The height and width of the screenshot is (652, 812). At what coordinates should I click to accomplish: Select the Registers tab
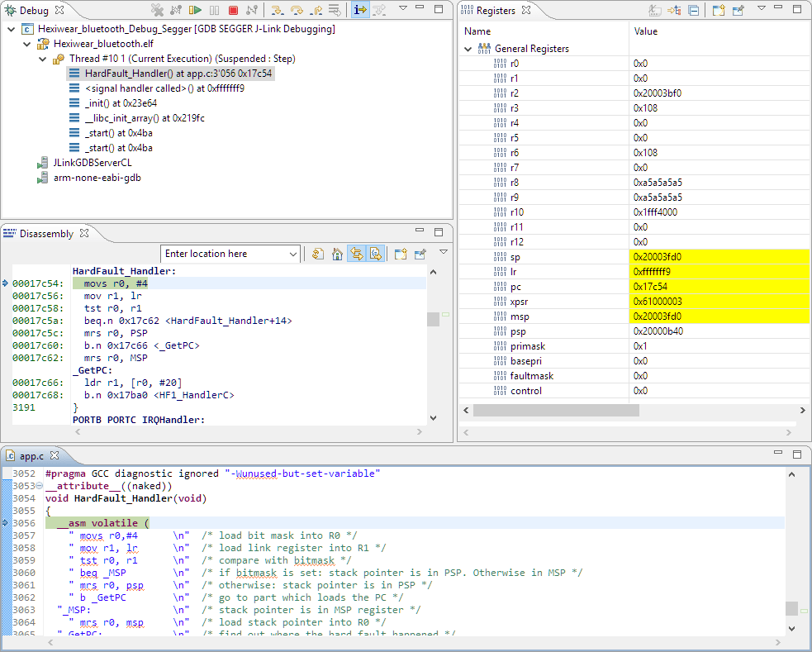[496, 10]
